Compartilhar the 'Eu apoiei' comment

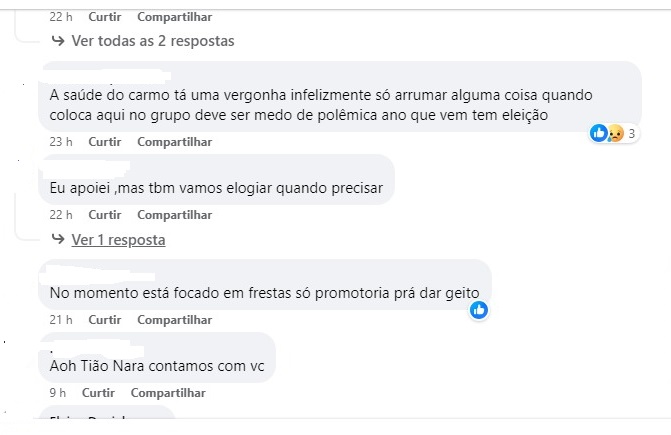coord(174,215)
